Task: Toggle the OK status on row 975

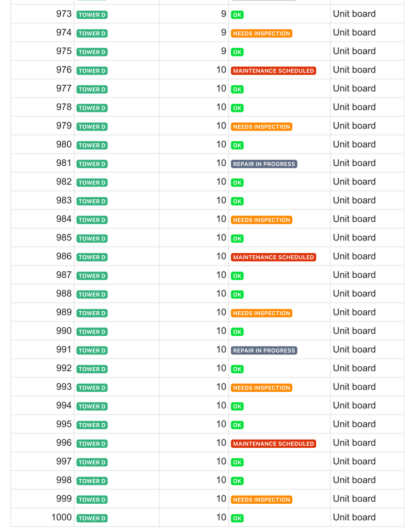Action: [x=237, y=52]
